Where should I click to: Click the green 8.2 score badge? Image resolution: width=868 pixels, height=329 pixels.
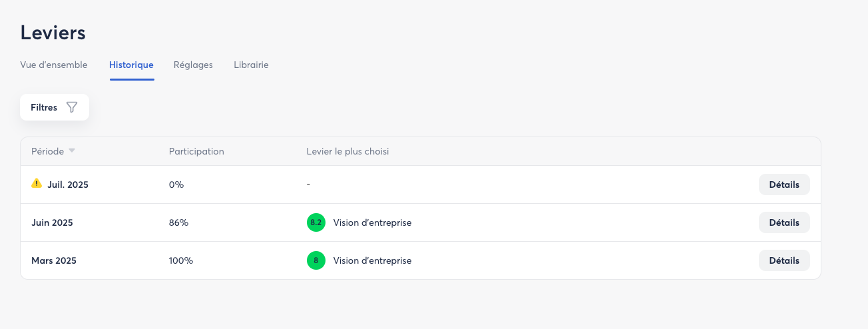pos(316,222)
